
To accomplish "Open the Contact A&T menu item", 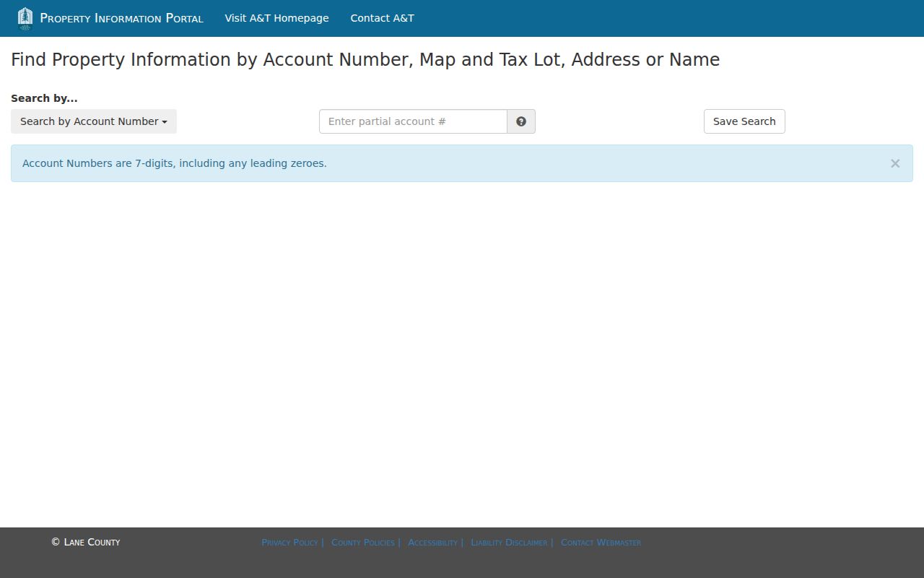I will click(382, 18).
